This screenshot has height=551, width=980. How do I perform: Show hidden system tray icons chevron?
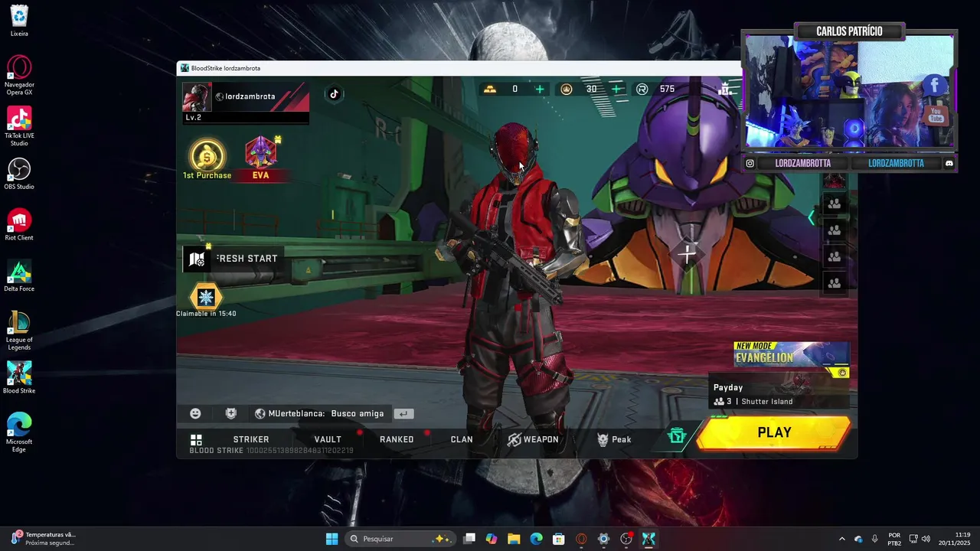point(841,539)
